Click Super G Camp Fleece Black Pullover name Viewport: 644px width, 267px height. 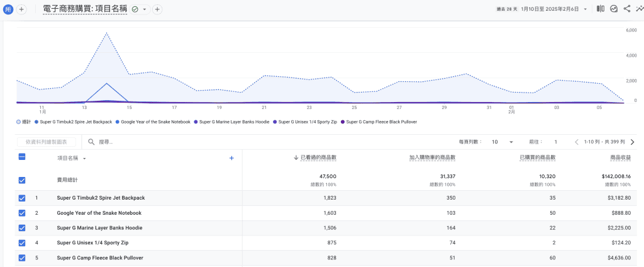[x=100, y=258]
